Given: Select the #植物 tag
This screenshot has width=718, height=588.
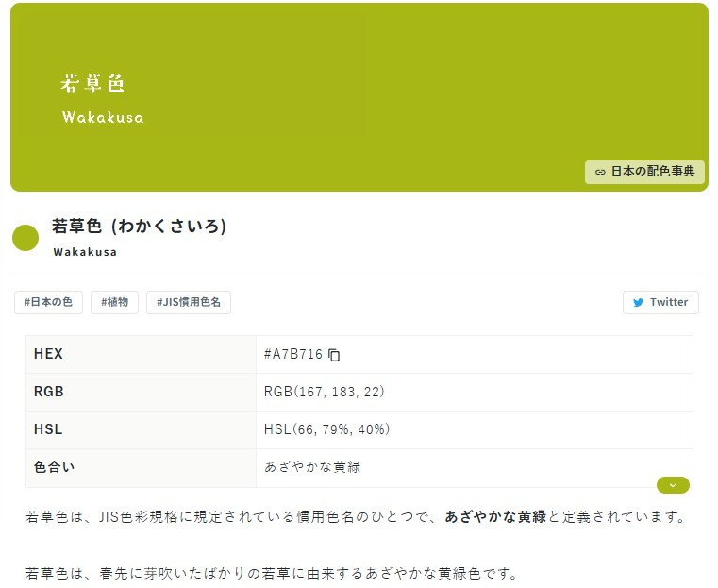Looking at the screenshot, I should point(114,302).
